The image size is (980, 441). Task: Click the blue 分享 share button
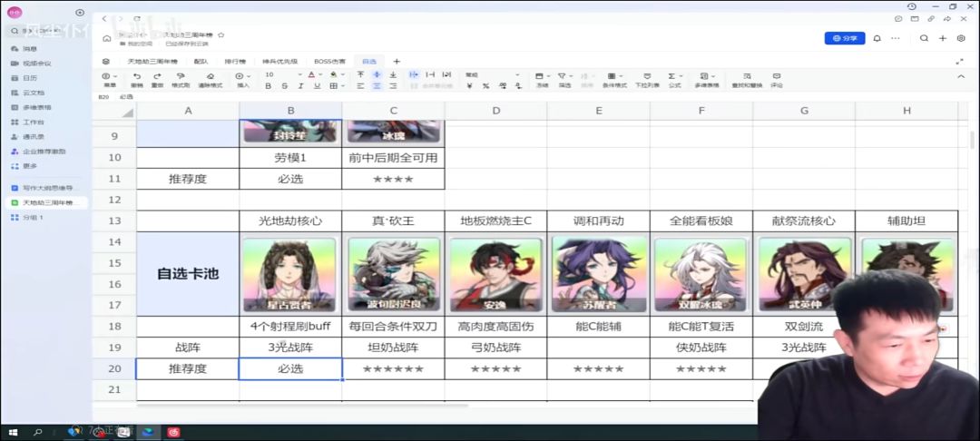coord(845,38)
